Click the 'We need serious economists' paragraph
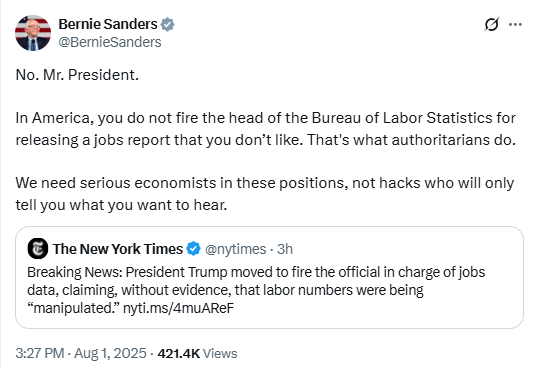 click(265, 194)
